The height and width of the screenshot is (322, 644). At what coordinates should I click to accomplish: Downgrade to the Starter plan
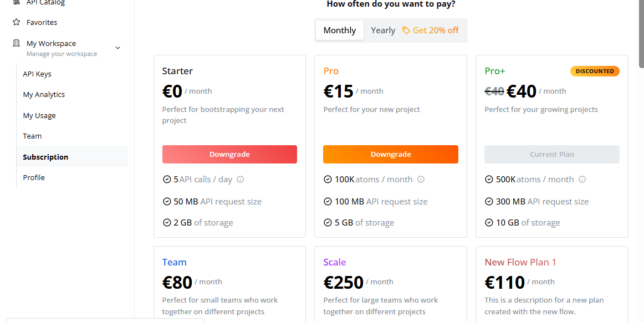coord(229,155)
